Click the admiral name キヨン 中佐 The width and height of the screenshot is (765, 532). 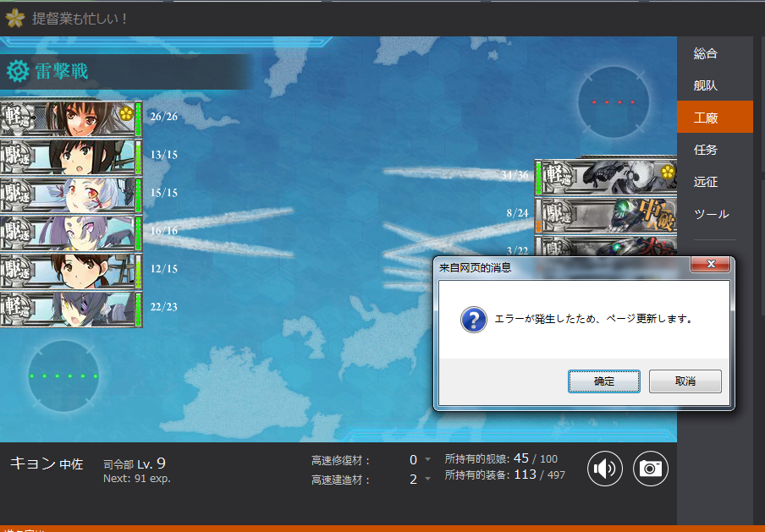pyautogui.click(x=47, y=463)
